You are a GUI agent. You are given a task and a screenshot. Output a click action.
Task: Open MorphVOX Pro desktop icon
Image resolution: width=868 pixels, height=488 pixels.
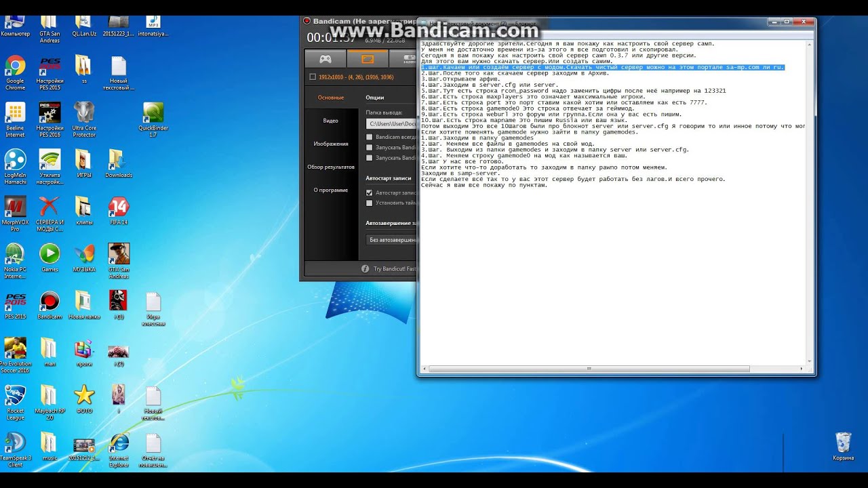15,214
